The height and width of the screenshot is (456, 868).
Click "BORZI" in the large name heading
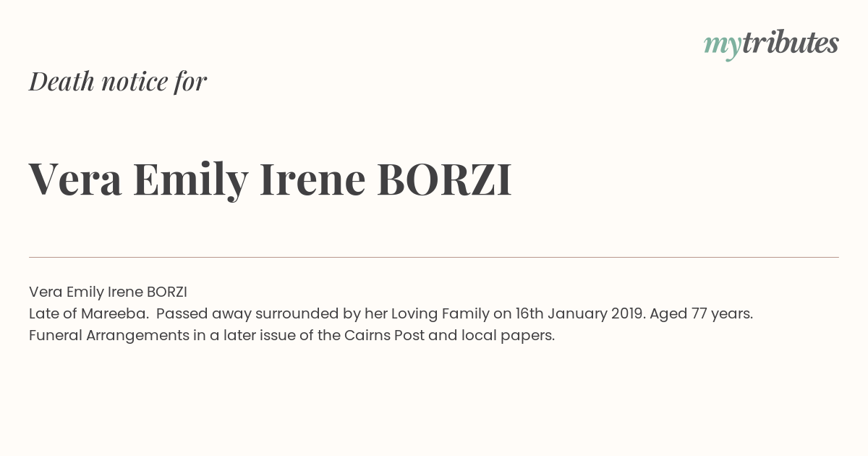444,179
